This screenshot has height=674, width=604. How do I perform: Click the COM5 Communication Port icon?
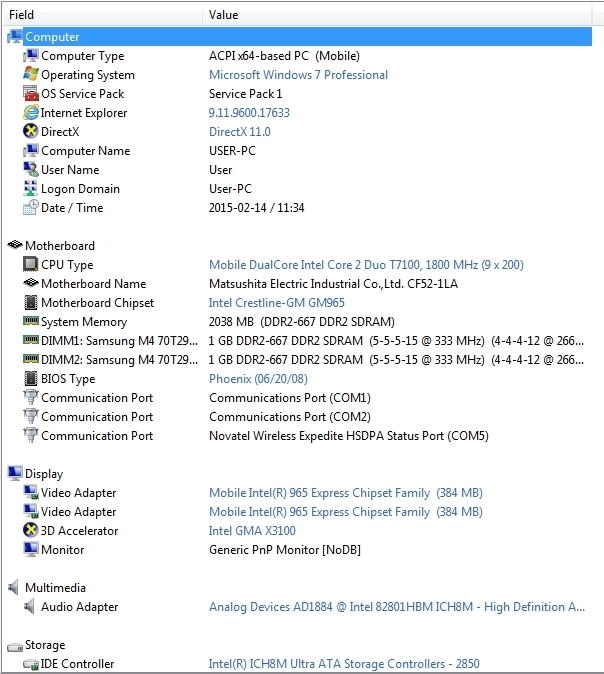click(31, 435)
